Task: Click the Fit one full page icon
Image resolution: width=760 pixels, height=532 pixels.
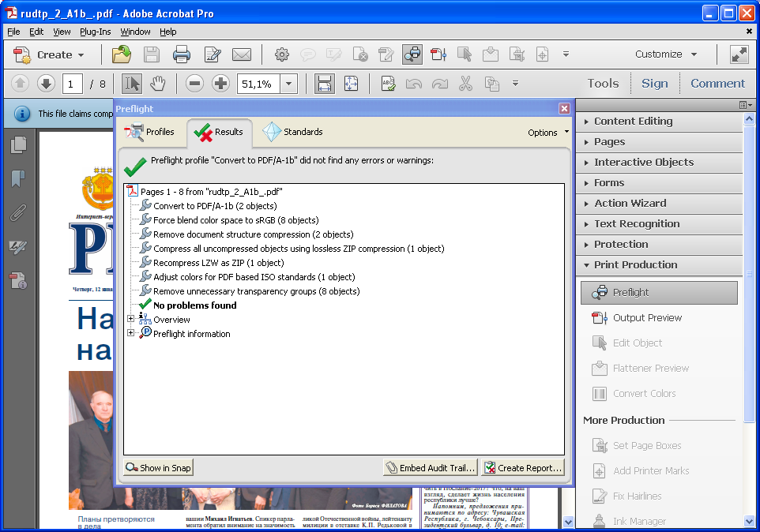Action: pos(351,84)
